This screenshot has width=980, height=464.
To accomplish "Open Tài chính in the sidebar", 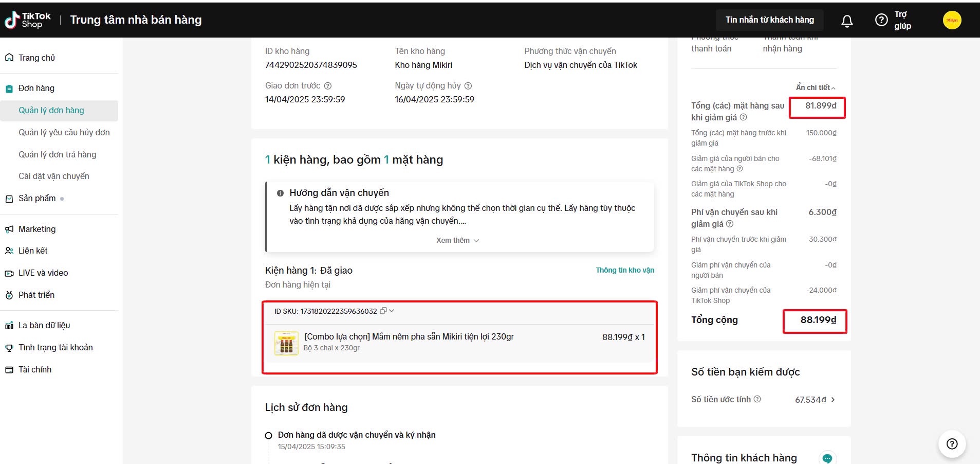I will [35, 369].
